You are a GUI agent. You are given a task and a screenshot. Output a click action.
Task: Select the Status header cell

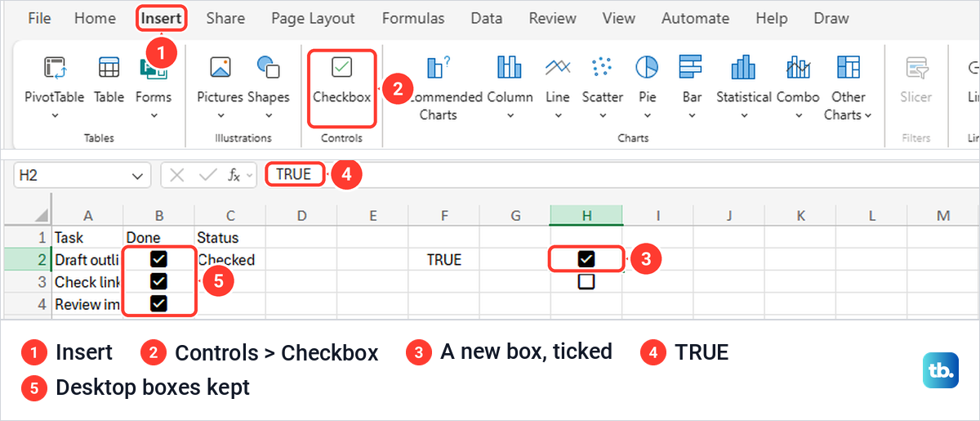click(230, 238)
